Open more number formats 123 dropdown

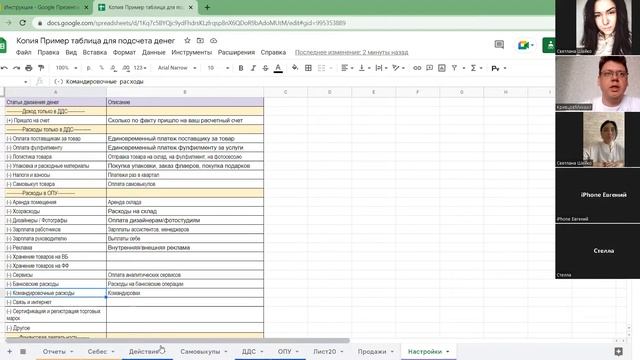140,68
